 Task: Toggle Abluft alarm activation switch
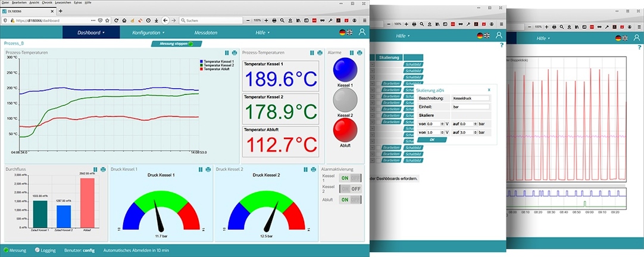(351, 200)
